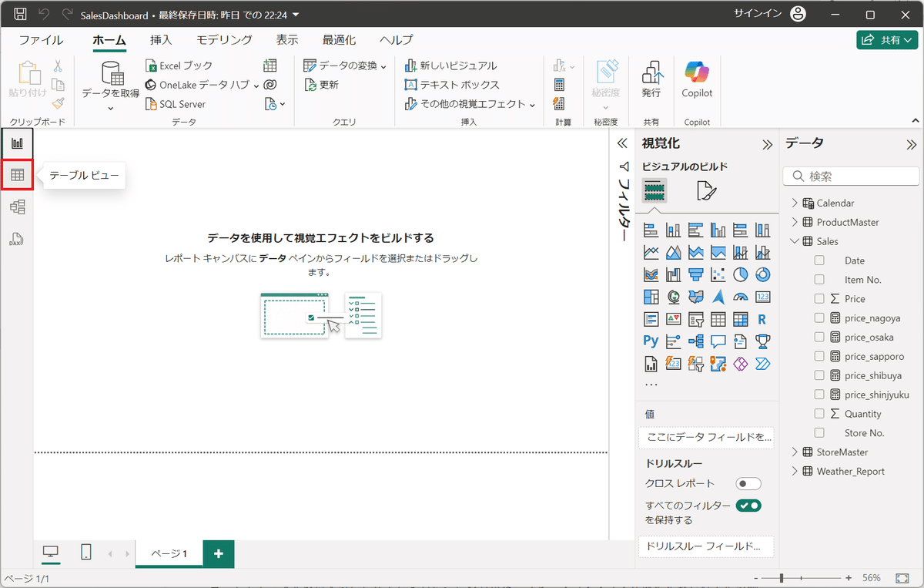924x588 pixels.
Task: Tick the price_osaka measure checkbox
Action: (819, 337)
